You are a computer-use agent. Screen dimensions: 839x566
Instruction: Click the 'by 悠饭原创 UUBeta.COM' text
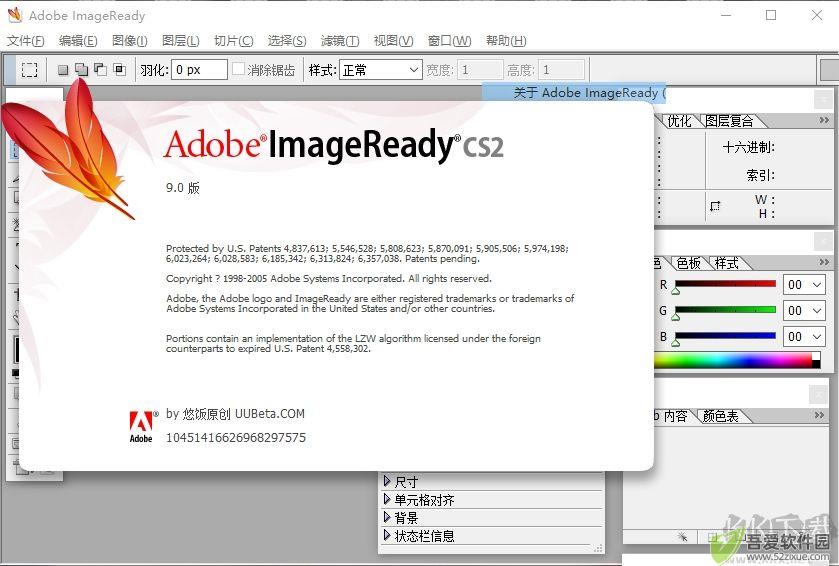235,414
